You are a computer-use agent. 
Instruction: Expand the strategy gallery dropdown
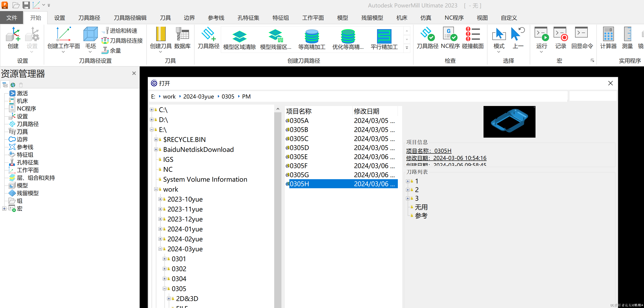tap(407, 48)
